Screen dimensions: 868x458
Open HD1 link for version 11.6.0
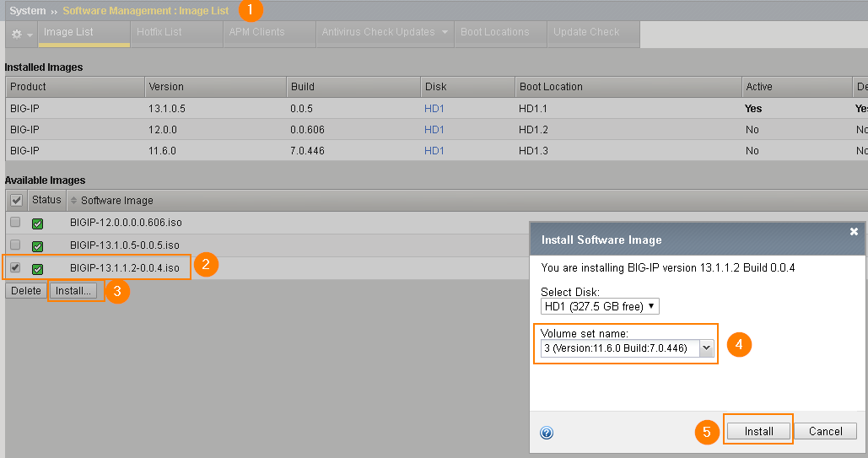[434, 151]
